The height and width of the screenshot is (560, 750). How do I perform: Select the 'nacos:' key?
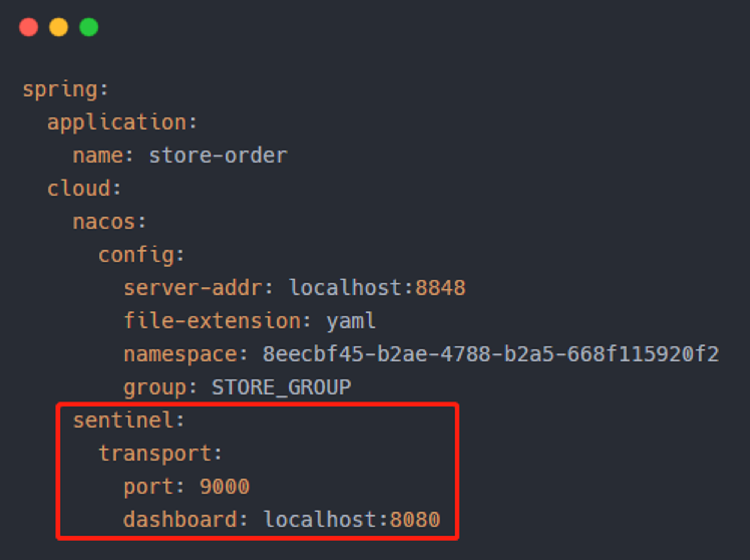109,222
